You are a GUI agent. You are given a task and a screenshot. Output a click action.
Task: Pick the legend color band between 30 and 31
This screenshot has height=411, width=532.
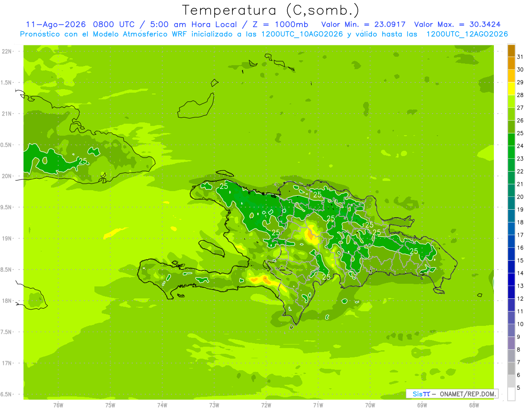click(x=511, y=63)
